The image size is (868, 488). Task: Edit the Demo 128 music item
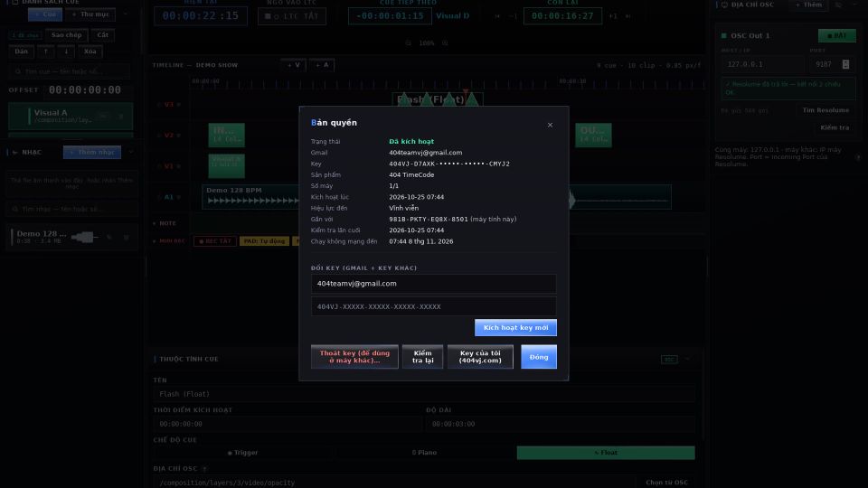(109, 238)
